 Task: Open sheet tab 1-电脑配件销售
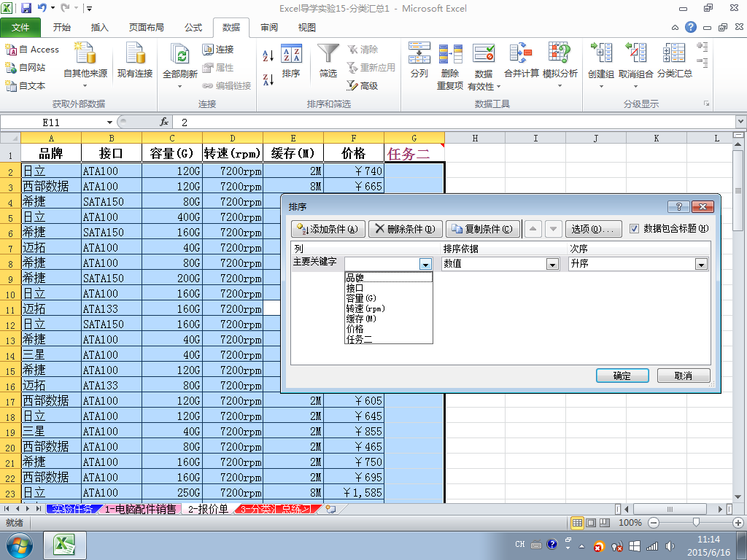(140, 509)
